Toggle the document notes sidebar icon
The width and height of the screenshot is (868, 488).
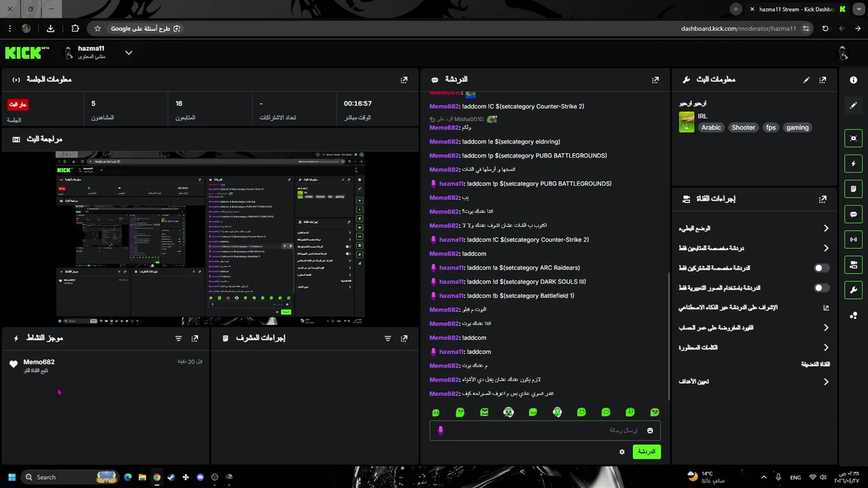853,188
